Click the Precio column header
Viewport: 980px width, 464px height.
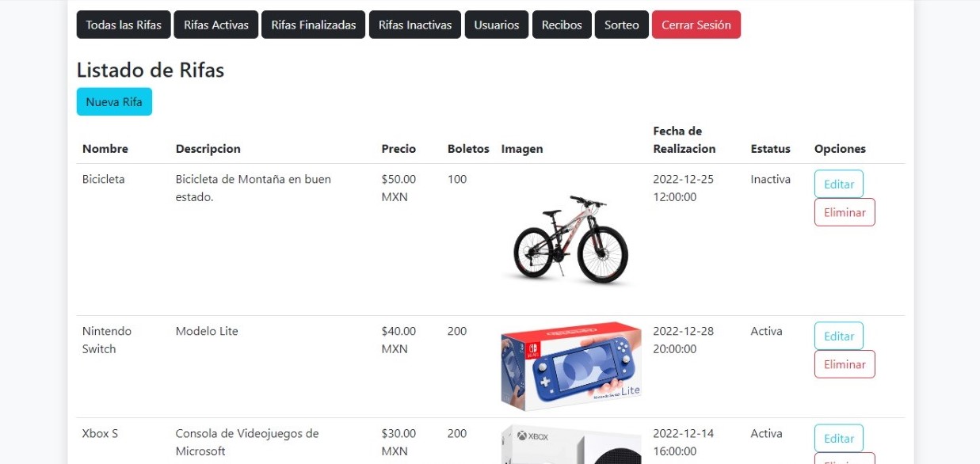click(x=398, y=149)
